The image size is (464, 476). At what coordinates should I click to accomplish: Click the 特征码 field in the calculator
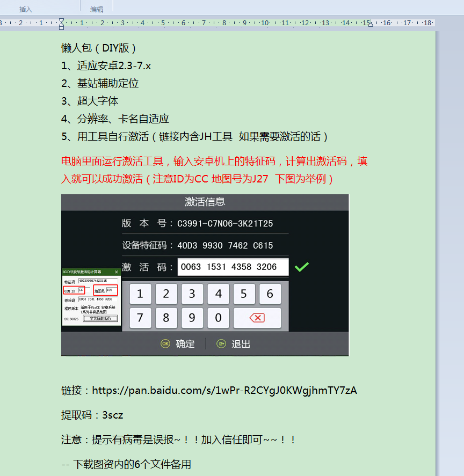(x=97, y=281)
